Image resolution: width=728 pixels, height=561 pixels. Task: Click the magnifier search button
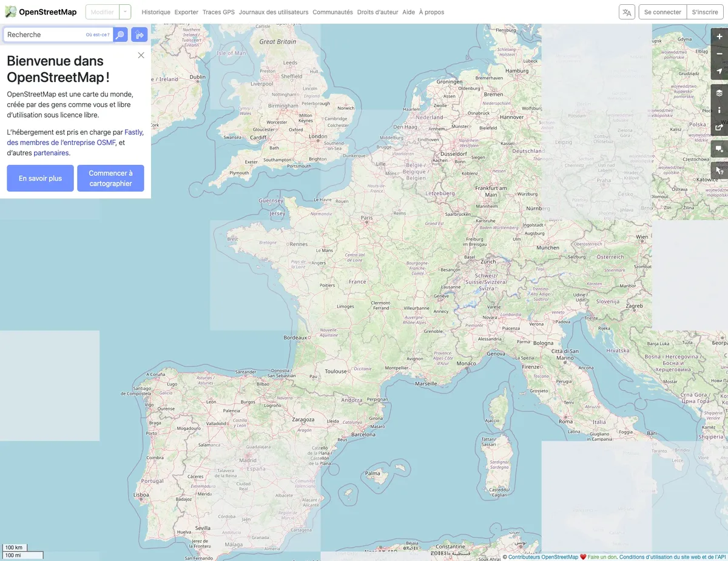click(120, 35)
